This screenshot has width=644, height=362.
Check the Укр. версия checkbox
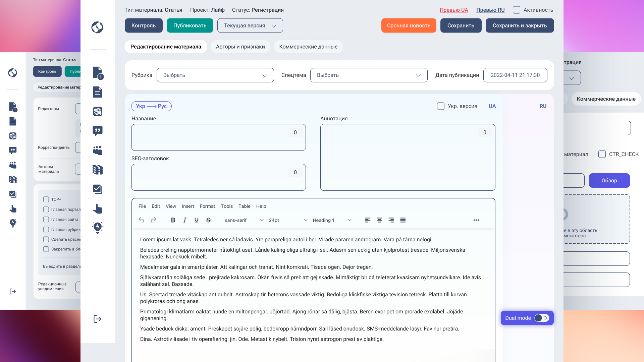click(x=441, y=106)
